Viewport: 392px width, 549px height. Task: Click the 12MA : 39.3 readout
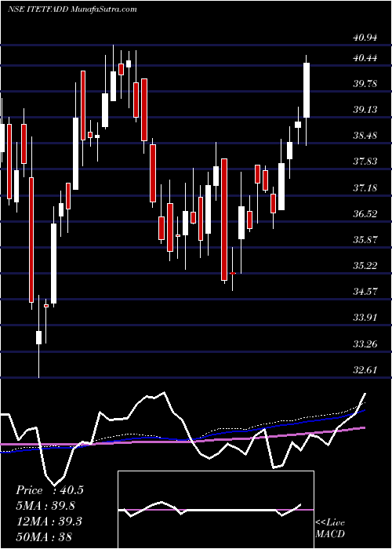49,522
